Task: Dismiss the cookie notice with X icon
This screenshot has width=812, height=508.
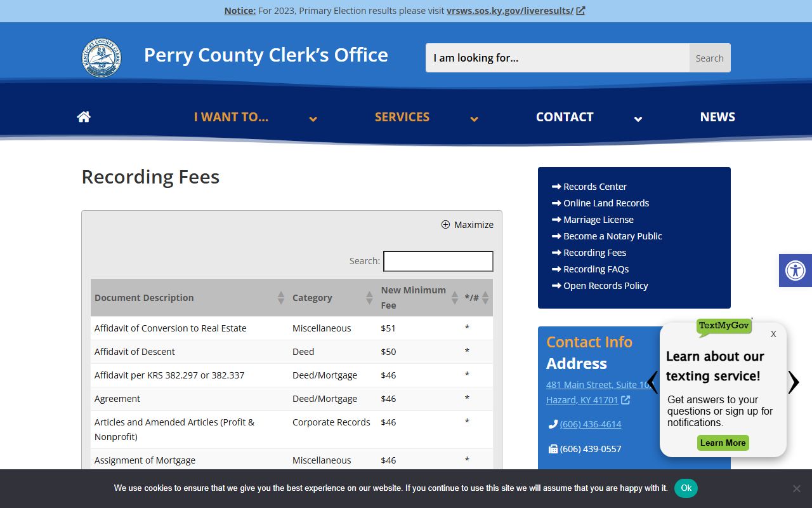Action: coord(797,488)
